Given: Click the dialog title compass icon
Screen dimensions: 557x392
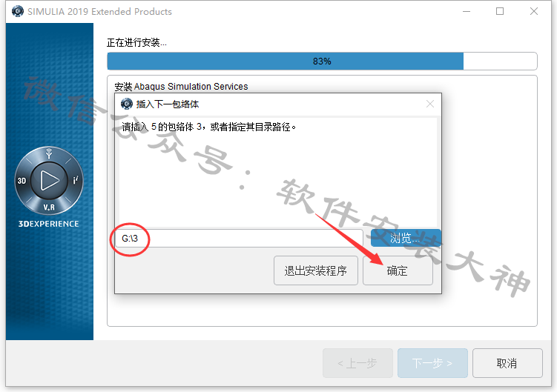Looking at the screenshot, I should click(127, 104).
